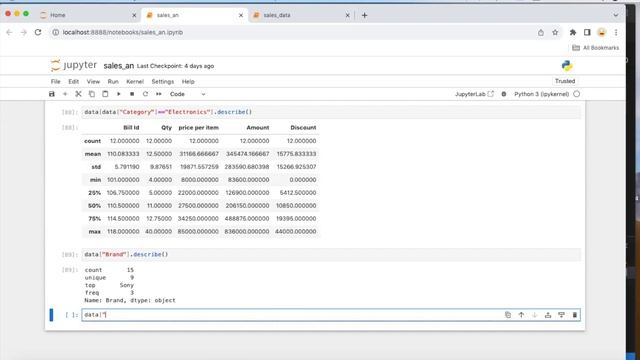Click the Trusted notebook button
This screenshot has height=360, width=640.
[565, 81]
